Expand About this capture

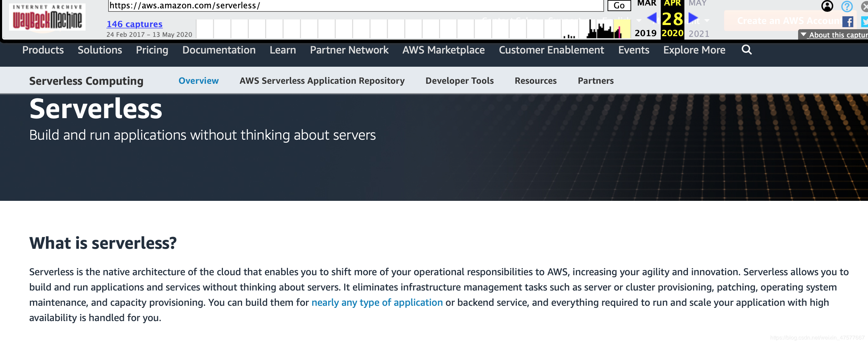[x=834, y=35]
